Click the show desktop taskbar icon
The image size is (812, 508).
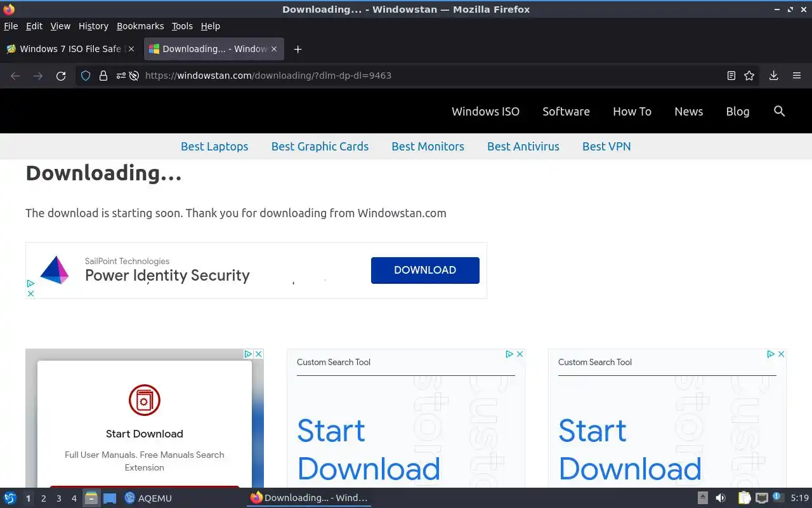click(x=110, y=498)
